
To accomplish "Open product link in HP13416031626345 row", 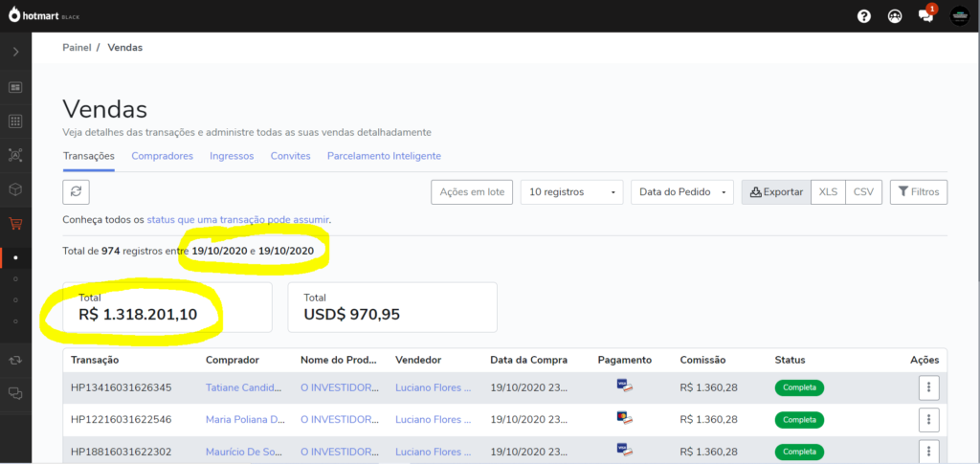I will (x=340, y=387).
